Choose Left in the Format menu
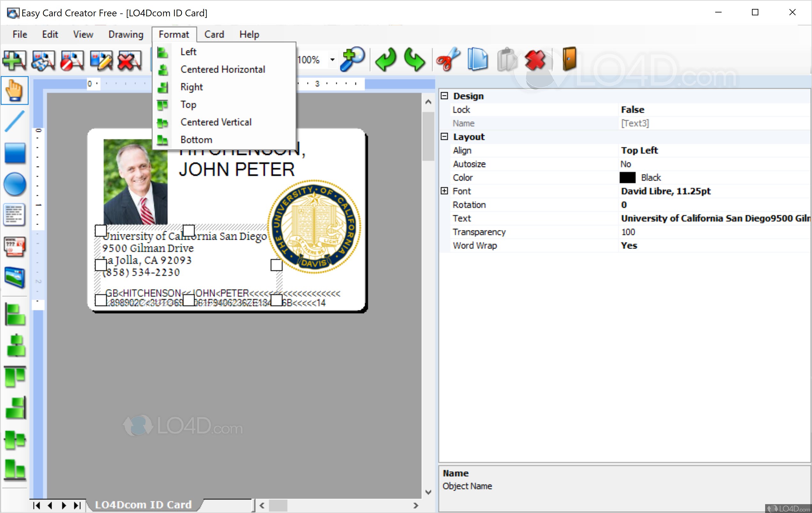812x513 pixels. 224,52
